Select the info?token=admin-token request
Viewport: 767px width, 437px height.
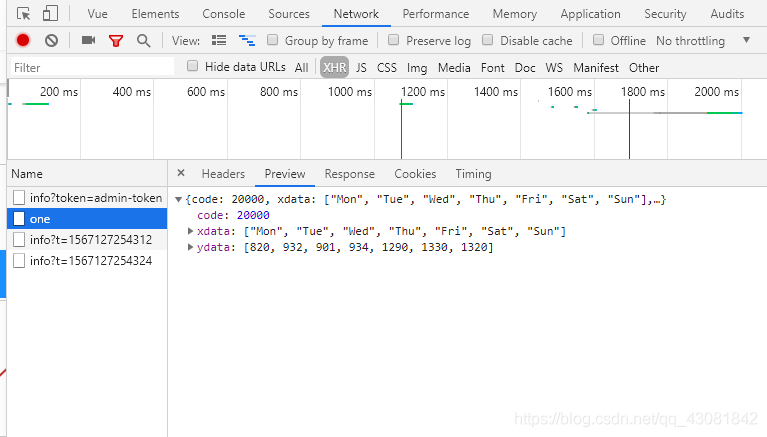pyautogui.click(x=87, y=198)
